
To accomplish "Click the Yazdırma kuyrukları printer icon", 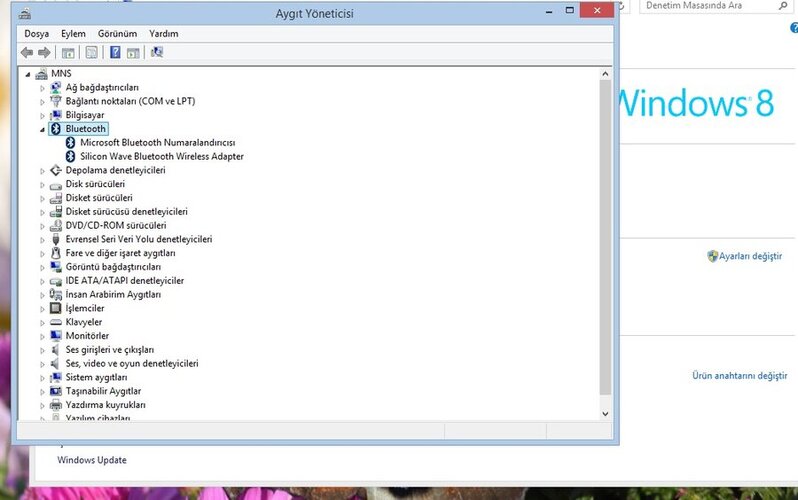I will pyautogui.click(x=56, y=405).
